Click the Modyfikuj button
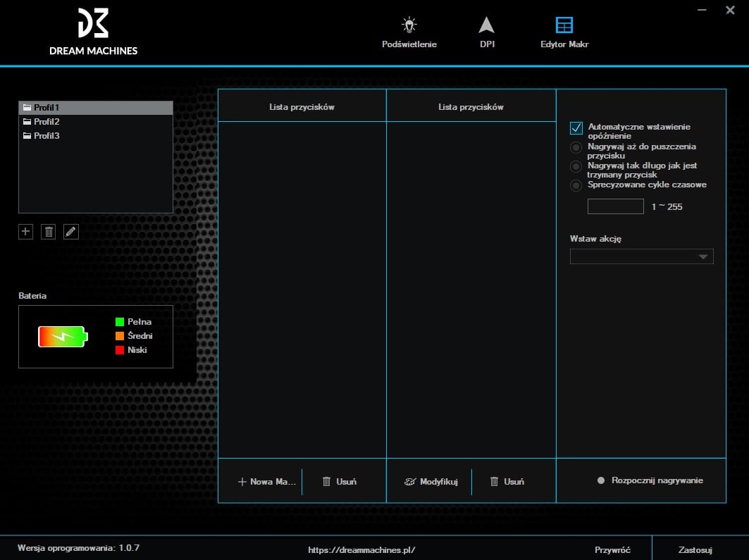Image resolution: width=749 pixels, height=560 pixels. tap(431, 482)
